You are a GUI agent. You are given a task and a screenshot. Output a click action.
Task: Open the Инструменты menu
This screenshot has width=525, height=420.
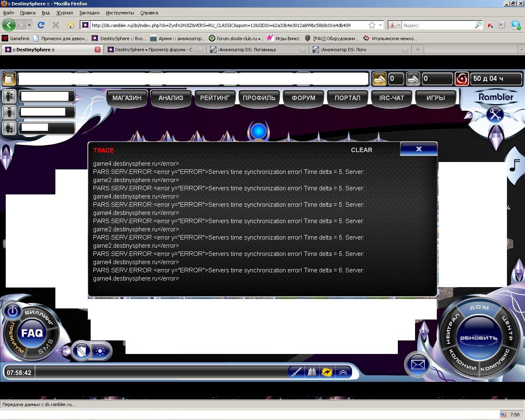click(x=120, y=13)
